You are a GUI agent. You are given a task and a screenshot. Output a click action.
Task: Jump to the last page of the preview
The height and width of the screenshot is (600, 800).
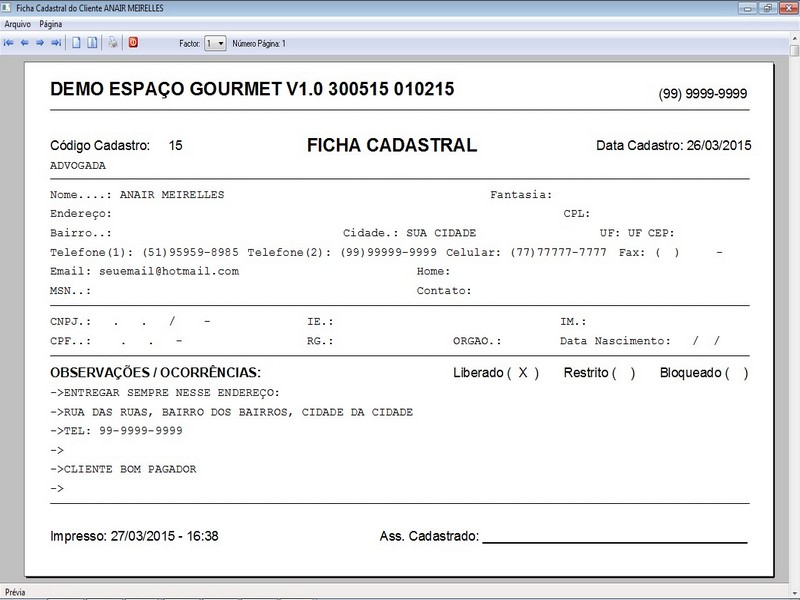(56, 43)
